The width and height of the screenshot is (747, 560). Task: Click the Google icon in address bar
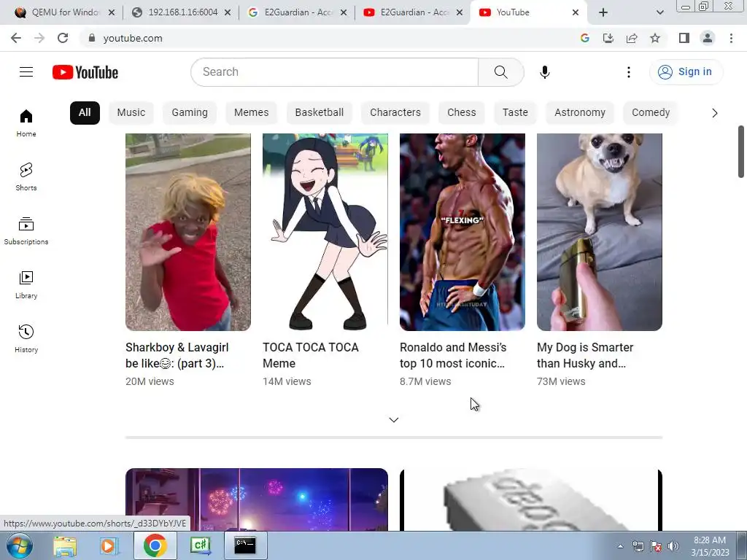tap(584, 38)
